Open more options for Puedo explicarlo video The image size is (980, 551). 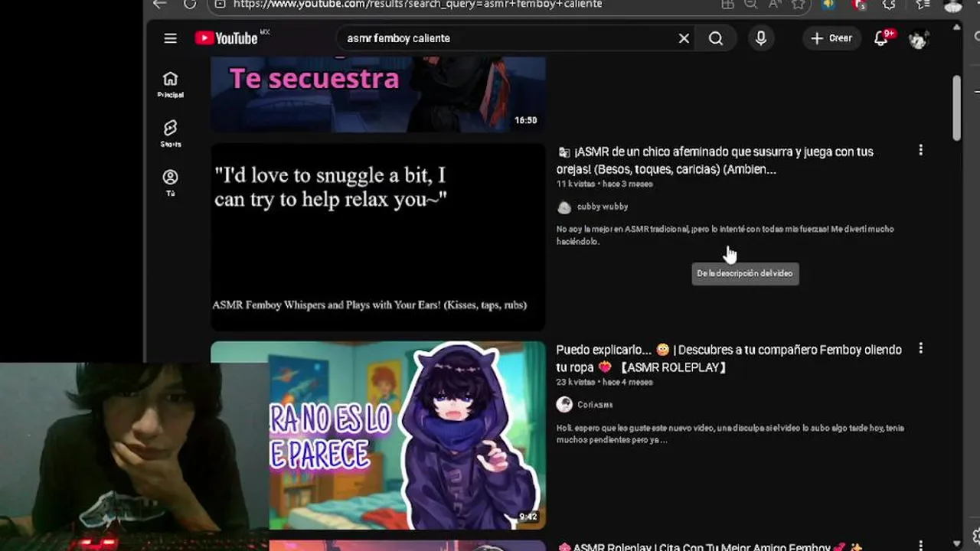click(x=920, y=349)
